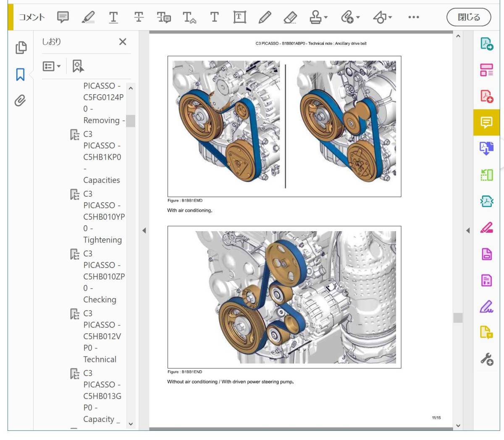504x440 pixels.
Task: Click the B1BB1EMD air conditioning belt figure
Action: (284, 126)
